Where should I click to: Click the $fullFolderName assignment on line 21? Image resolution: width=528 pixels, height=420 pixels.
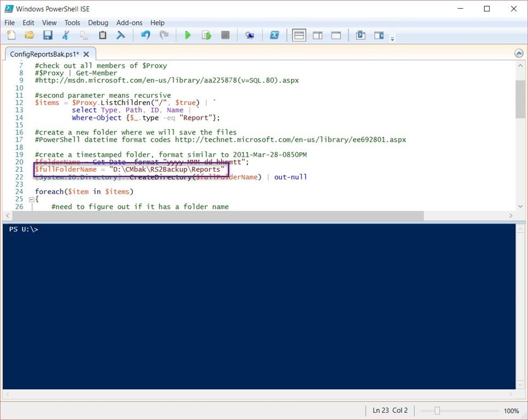(130, 170)
